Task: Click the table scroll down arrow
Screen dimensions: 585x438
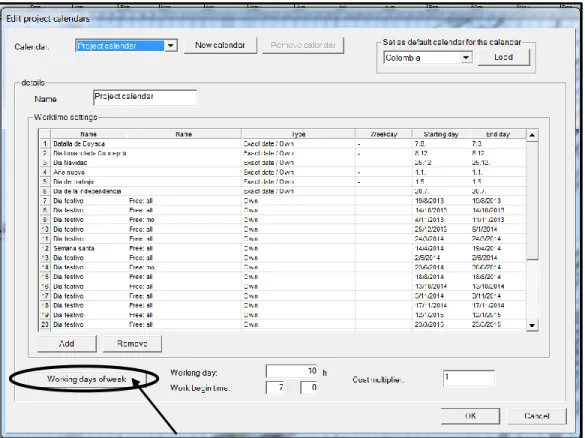Action: [x=532, y=325]
